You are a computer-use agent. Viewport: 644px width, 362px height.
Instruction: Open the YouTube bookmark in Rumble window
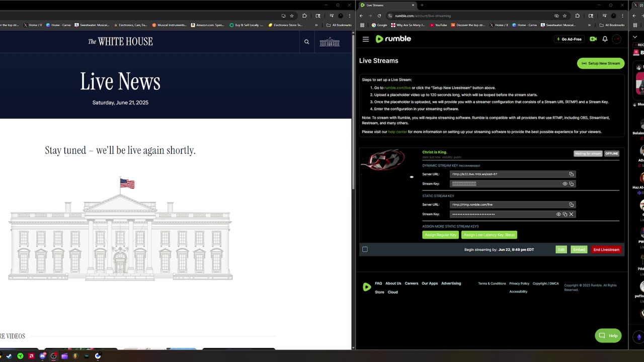[x=438, y=25]
